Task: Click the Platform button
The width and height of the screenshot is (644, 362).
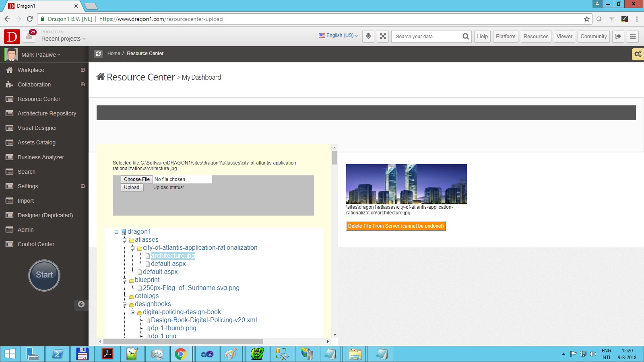Action: click(x=506, y=36)
